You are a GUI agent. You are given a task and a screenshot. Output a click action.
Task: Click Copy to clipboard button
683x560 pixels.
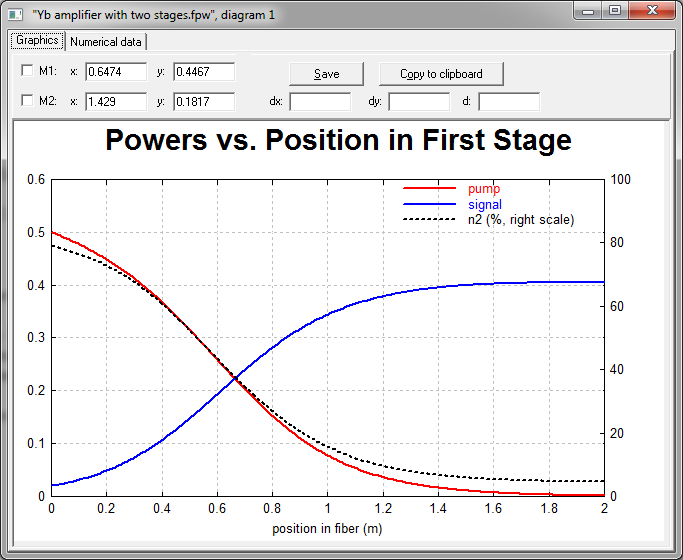[441, 74]
